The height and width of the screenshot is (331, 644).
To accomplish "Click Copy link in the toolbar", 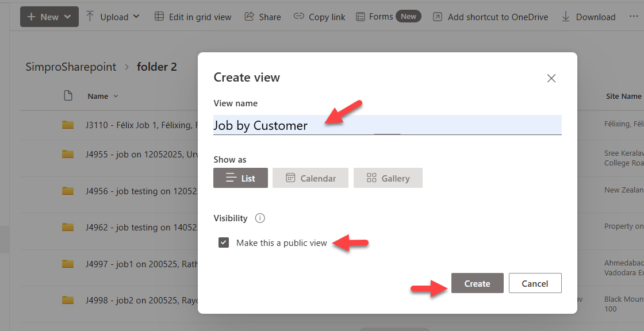I will (319, 17).
